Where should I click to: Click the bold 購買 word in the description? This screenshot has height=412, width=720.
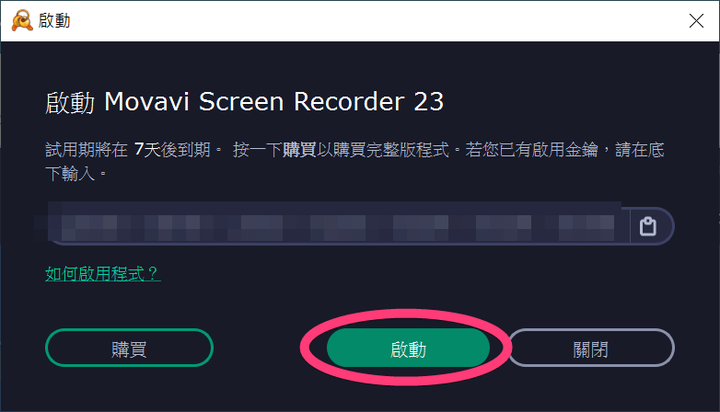point(299,150)
